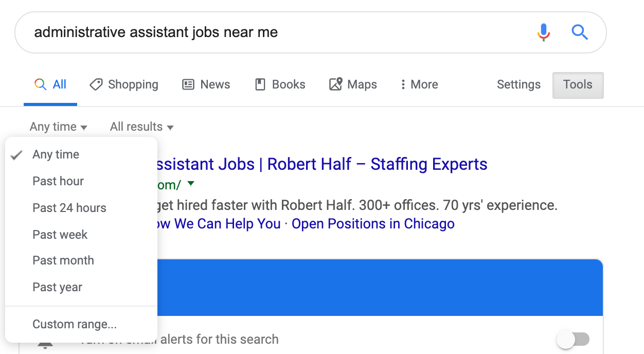The height and width of the screenshot is (354, 644).
Task: Expand the Any time dropdown
Action: (58, 127)
